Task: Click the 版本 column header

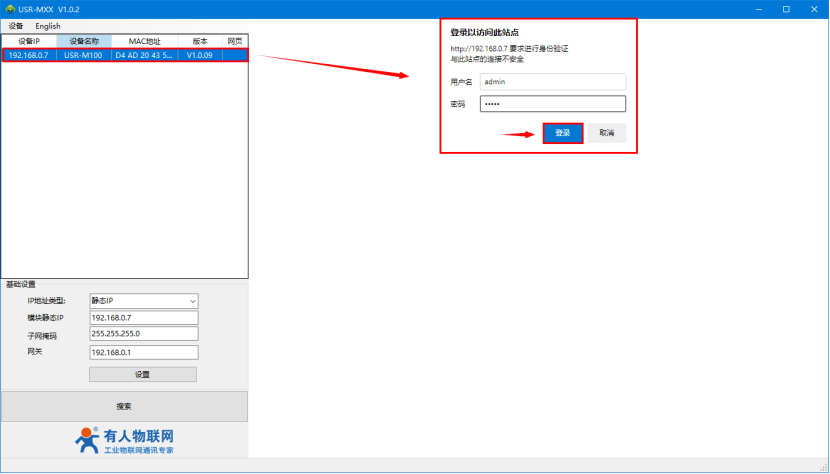Action: [200, 41]
